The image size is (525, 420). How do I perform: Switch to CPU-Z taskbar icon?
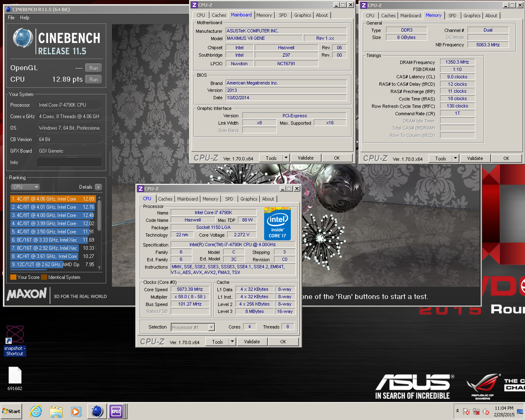click(x=116, y=411)
